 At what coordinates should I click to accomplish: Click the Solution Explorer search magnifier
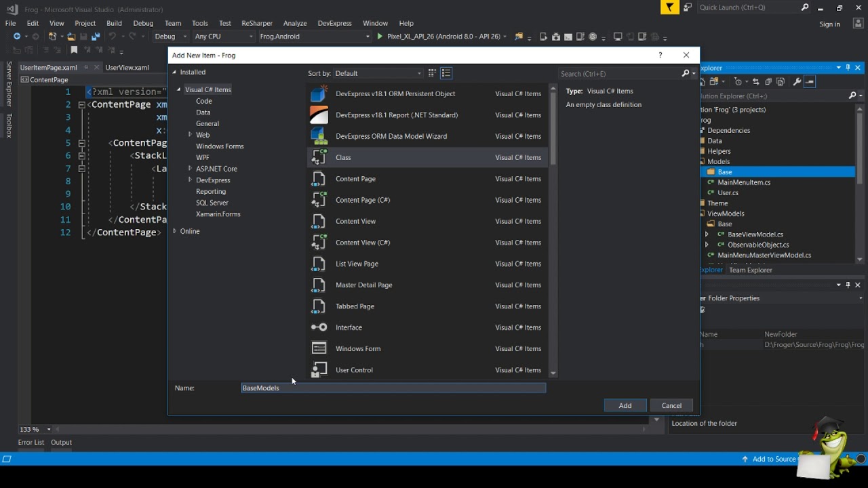tap(852, 96)
